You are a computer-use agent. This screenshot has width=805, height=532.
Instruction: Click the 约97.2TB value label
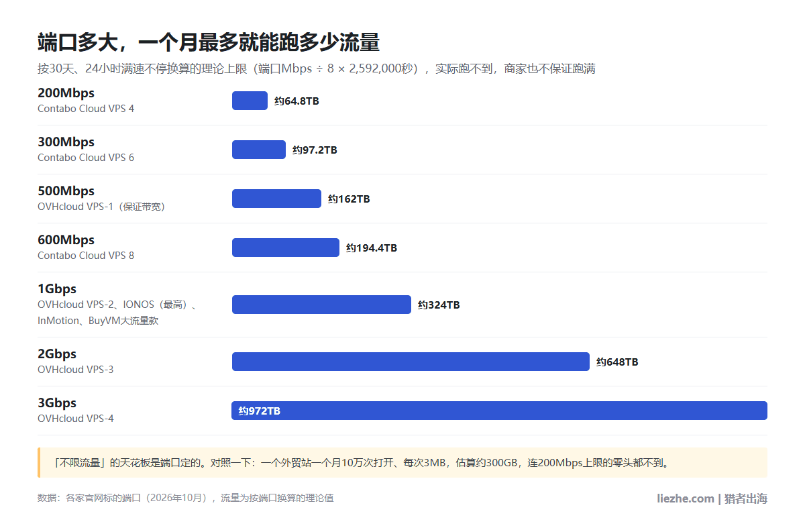(x=315, y=150)
